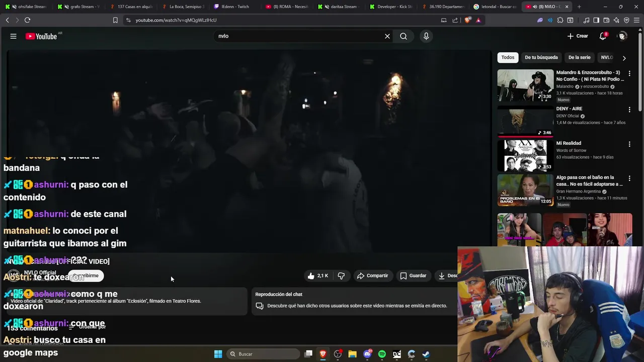644x362 pixels.
Task: Like the video showing 2,1 K
Action: tap(317, 276)
